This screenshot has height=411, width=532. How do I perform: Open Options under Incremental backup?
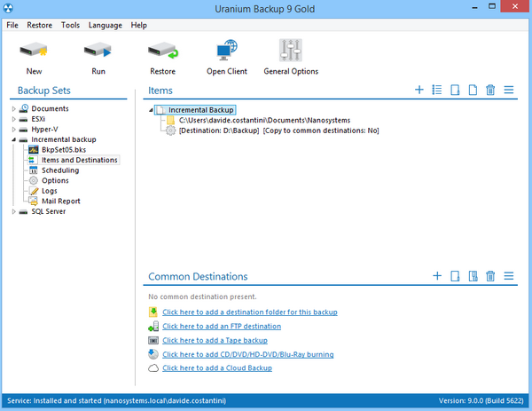[55, 181]
